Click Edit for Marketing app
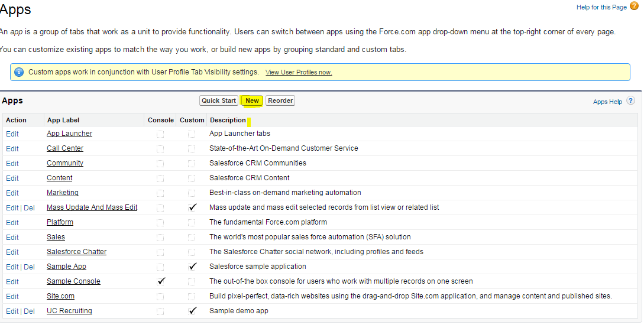644x328 pixels. (x=12, y=193)
